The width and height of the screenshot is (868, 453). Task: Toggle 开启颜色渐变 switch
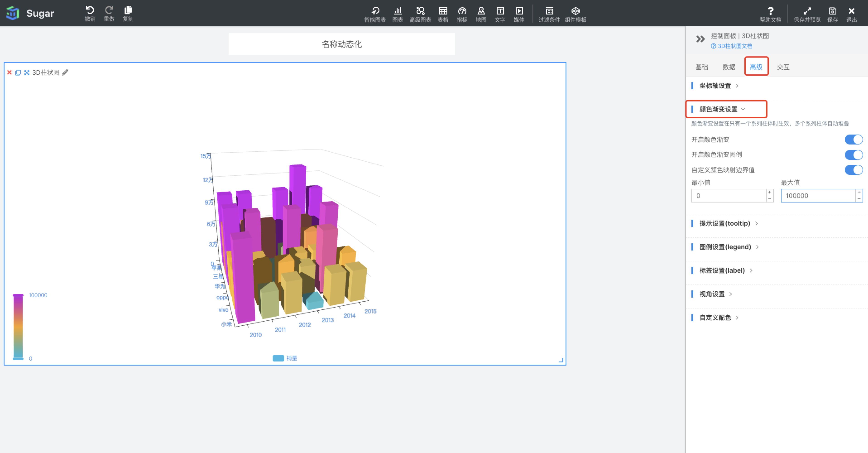854,140
